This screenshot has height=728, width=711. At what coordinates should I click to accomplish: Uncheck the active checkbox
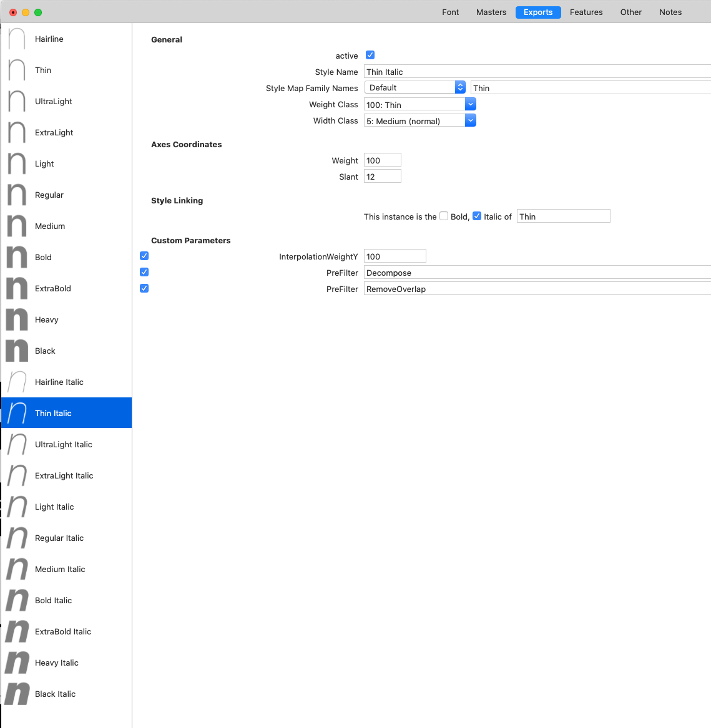370,56
